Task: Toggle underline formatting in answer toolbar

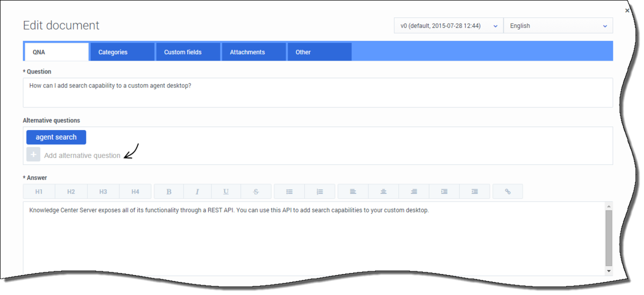Action: click(226, 192)
